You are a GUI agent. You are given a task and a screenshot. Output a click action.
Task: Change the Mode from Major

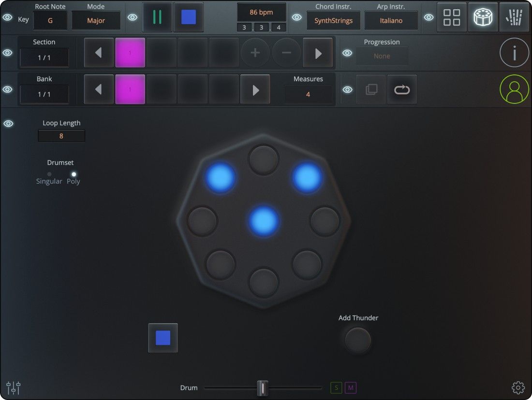[96, 20]
